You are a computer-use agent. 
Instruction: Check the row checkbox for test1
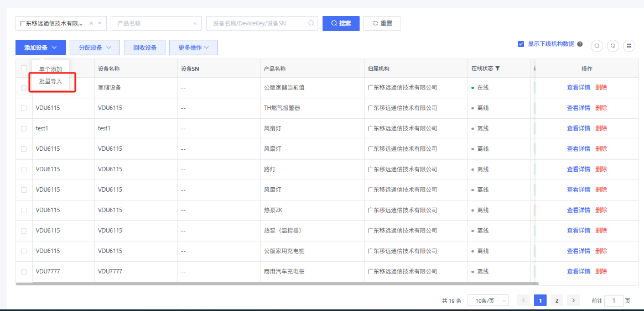24,129
